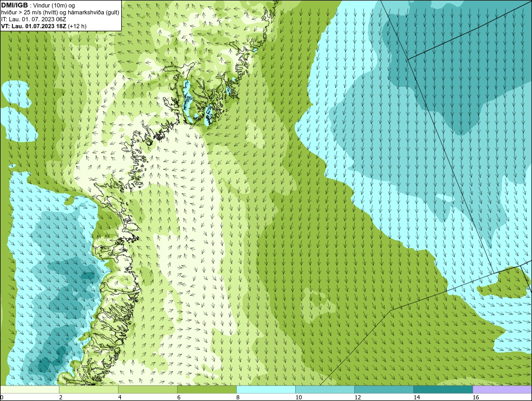The width and height of the screenshot is (532, 401).
Task: Click the 0–2 m/s palest color swatch
Action: pos(29,389)
